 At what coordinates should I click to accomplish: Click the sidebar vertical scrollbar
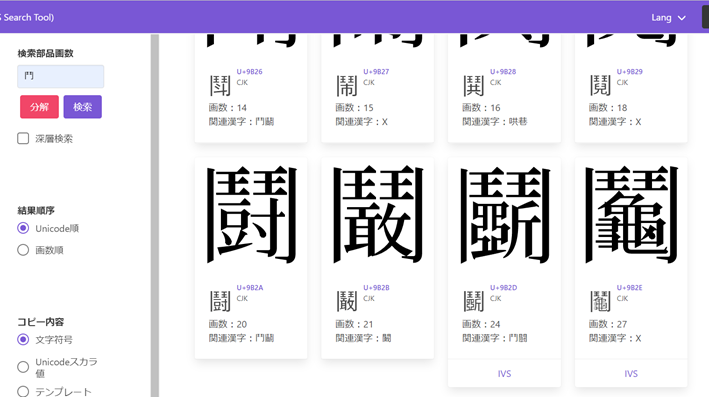(x=155, y=215)
